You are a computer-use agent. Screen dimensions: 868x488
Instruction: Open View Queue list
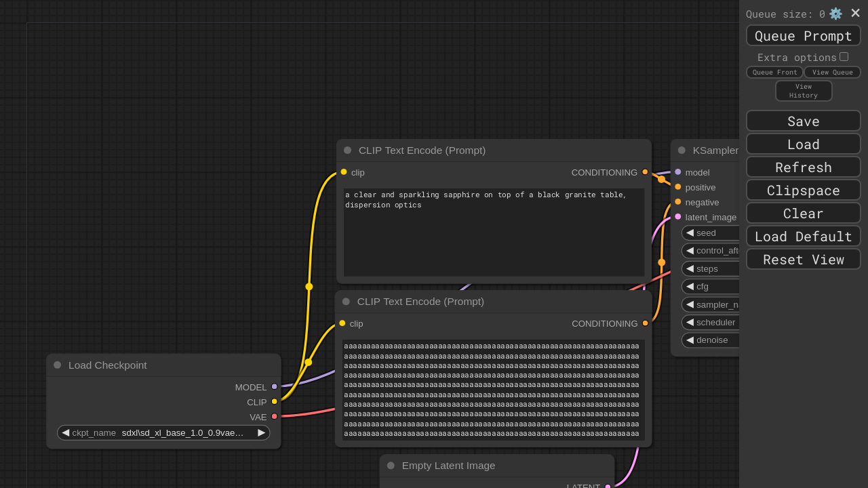click(832, 73)
